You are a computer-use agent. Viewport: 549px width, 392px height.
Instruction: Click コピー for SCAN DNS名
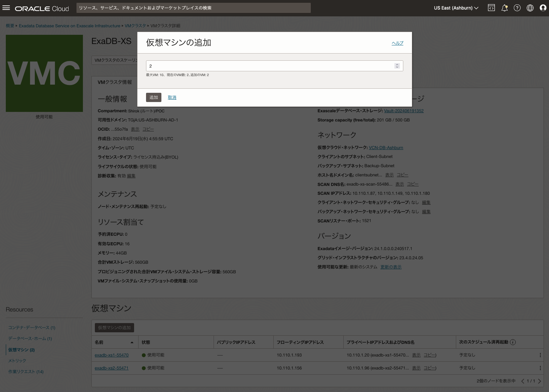(413, 184)
